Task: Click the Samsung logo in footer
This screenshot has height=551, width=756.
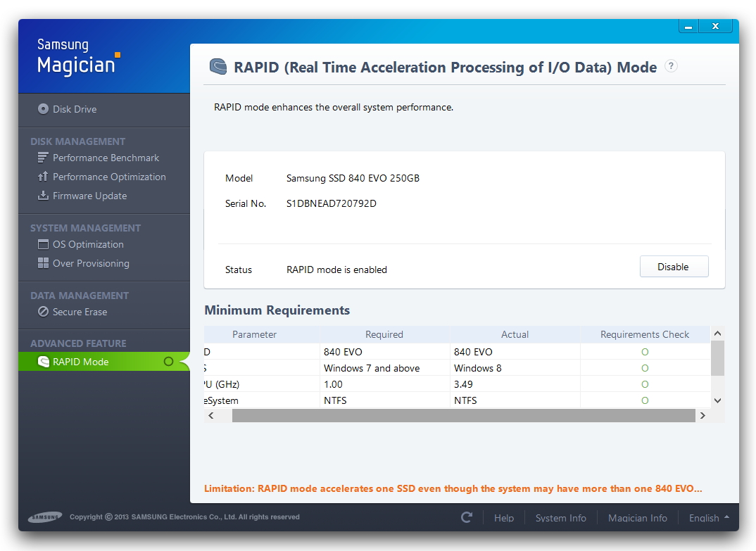Action: [45, 517]
